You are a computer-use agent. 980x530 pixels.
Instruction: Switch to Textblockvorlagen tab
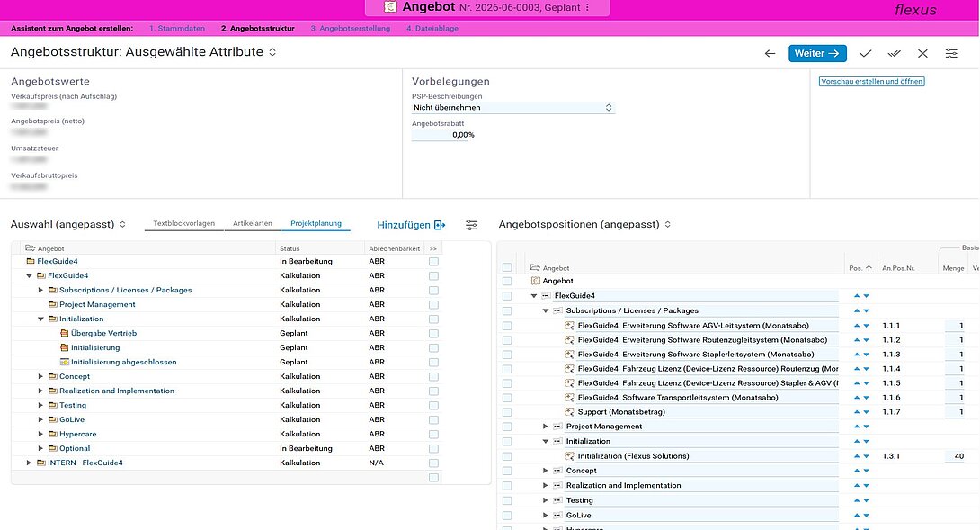click(183, 223)
